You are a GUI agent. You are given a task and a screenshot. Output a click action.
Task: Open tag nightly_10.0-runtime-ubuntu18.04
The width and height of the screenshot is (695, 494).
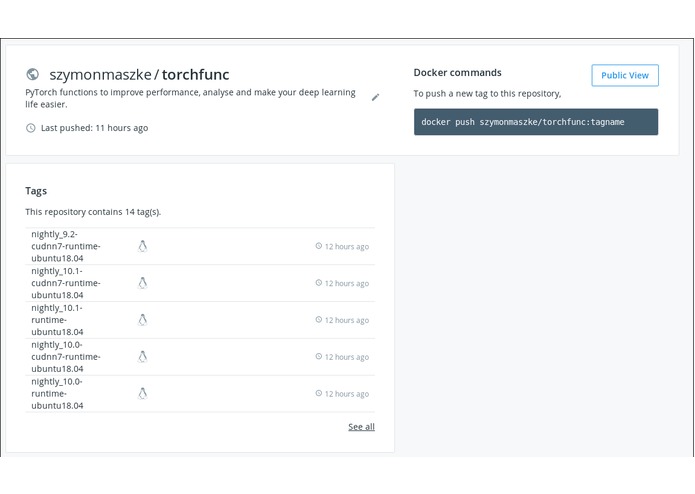point(57,393)
